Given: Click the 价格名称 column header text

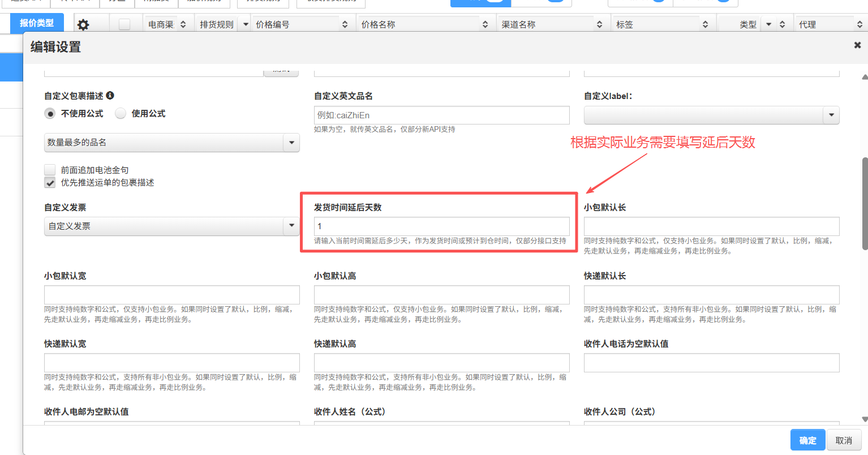Looking at the screenshot, I should click(379, 24).
